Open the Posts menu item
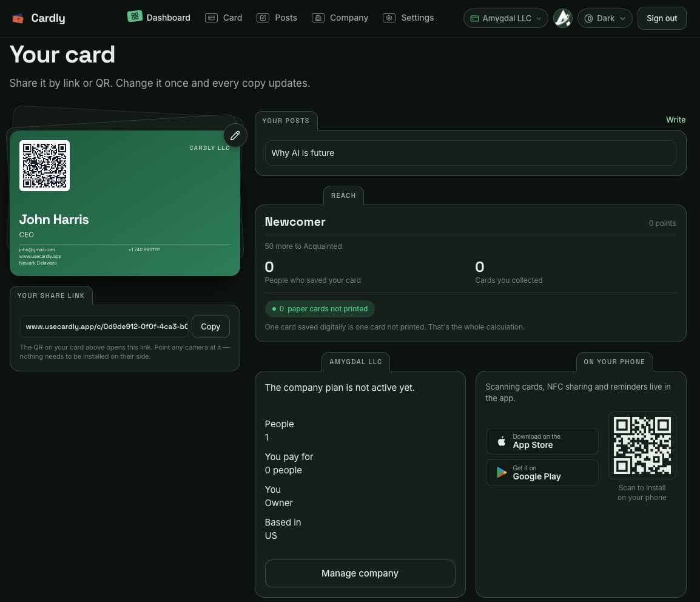Image resolution: width=700 pixels, height=602 pixels. 277,18
